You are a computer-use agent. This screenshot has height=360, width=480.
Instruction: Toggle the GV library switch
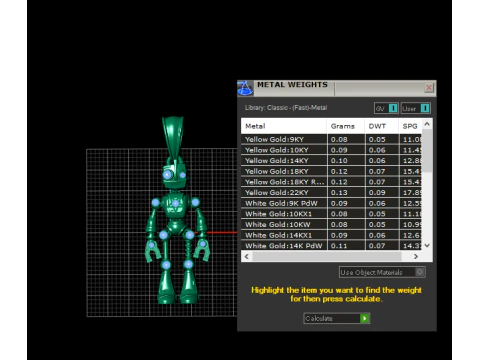pyautogui.click(x=386, y=108)
